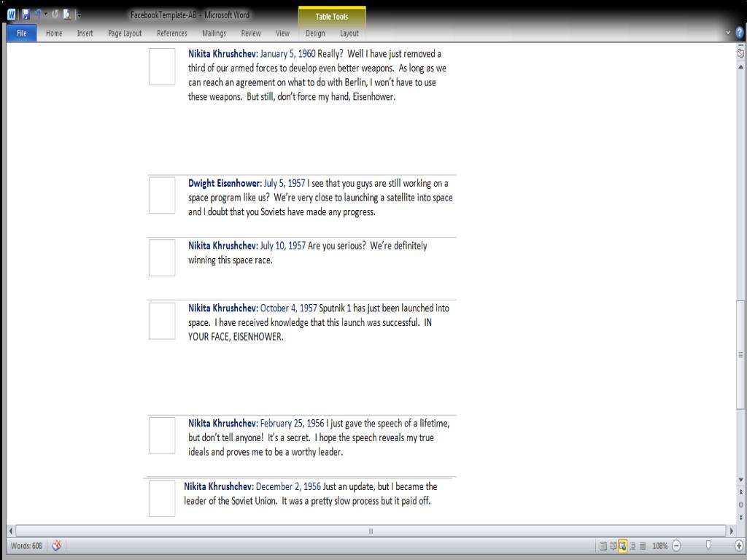Viewport: 747px width, 560px height.
Task: Customize Quick Access Toolbar dropdown
Action: click(x=79, y=15)
